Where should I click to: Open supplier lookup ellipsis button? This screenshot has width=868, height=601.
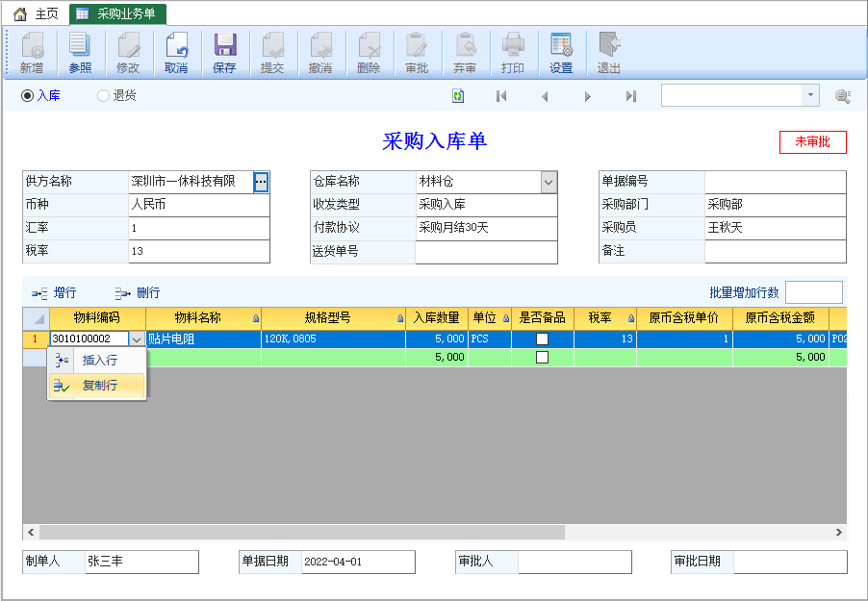coord(261,182)
